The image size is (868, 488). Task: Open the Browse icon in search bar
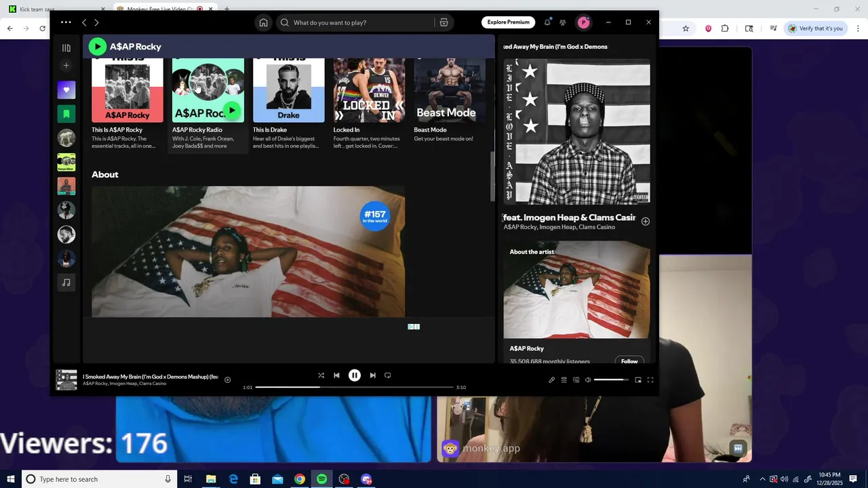click(443, 22)
